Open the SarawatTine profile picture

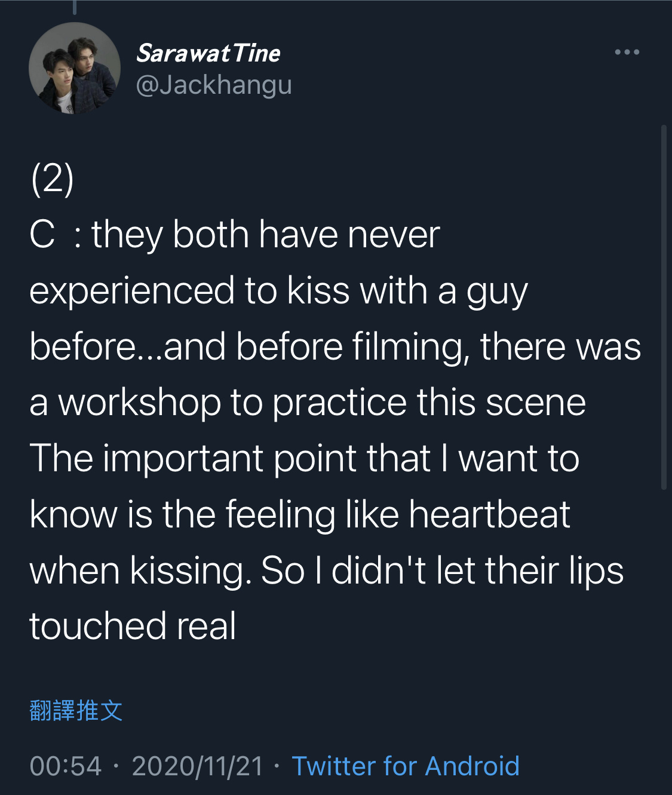point(75,68)
